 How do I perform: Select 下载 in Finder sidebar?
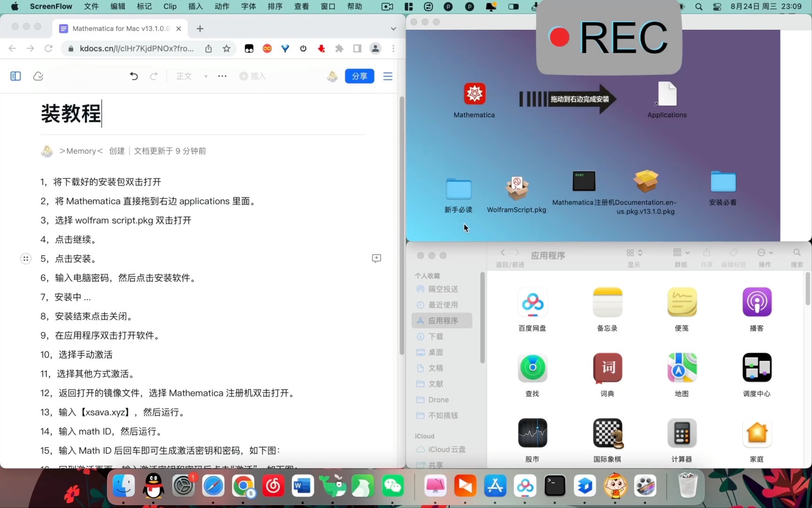click(x=442, y=336)
